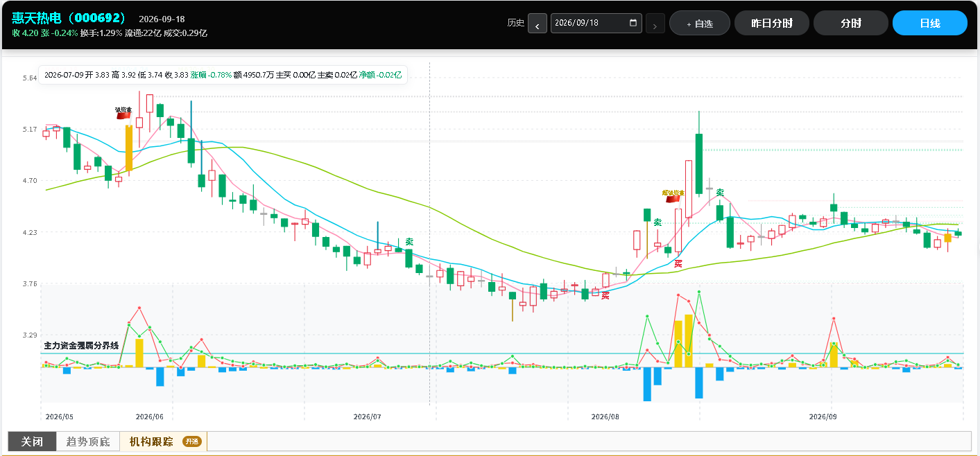Open the calendar picker in the date field
Viewport: 980px width, 456px height.
tap(633, 23)
